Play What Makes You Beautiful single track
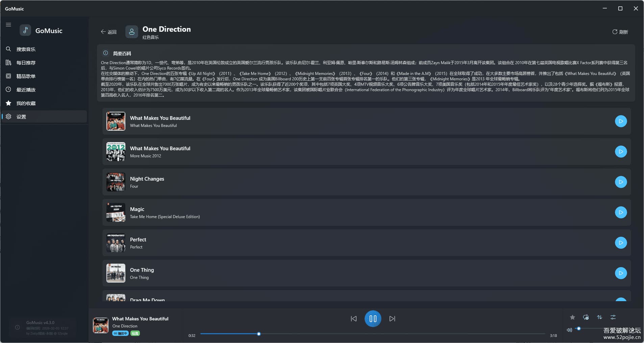644x343 pixels. [621, 121]
